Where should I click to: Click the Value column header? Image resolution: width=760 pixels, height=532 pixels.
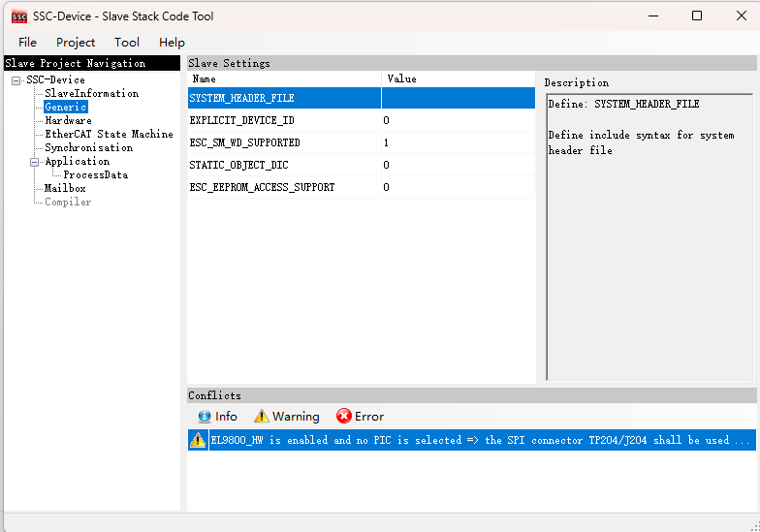[459, 79]
